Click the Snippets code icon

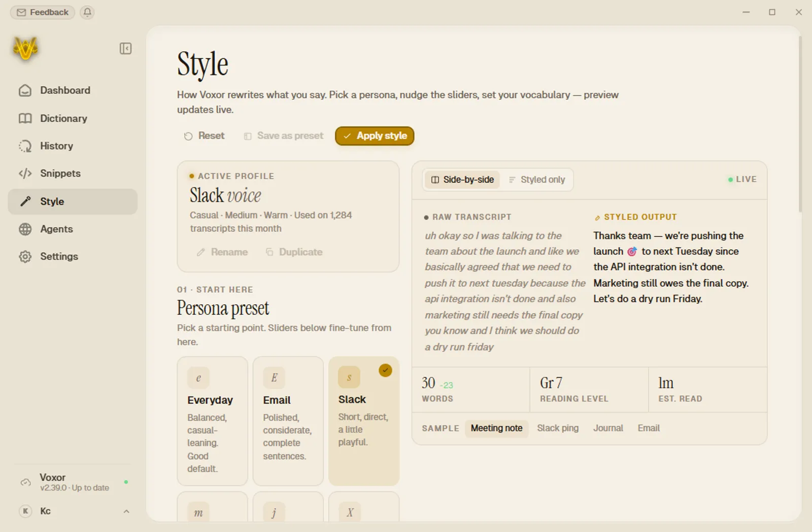[25, 173]
